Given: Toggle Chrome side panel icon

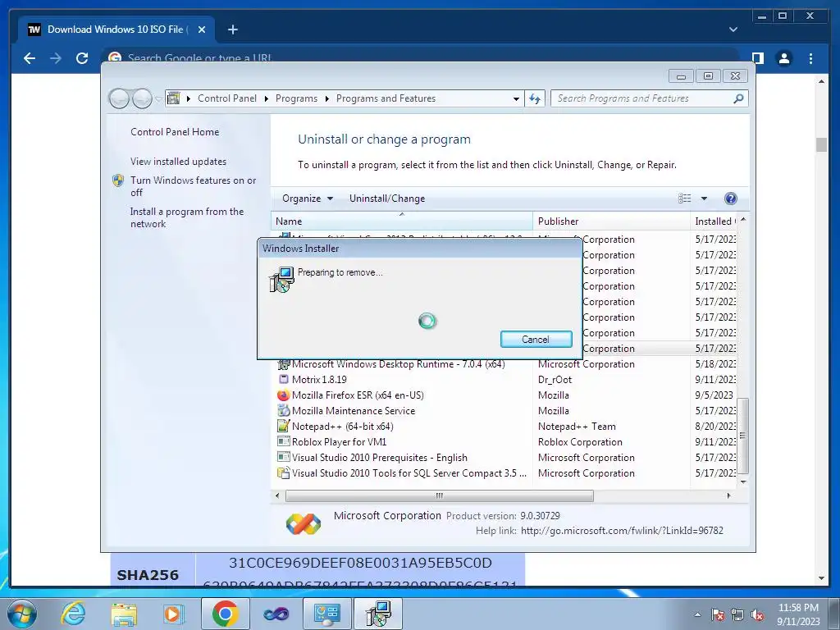Looking at the screenshot, I should point(757,58).
